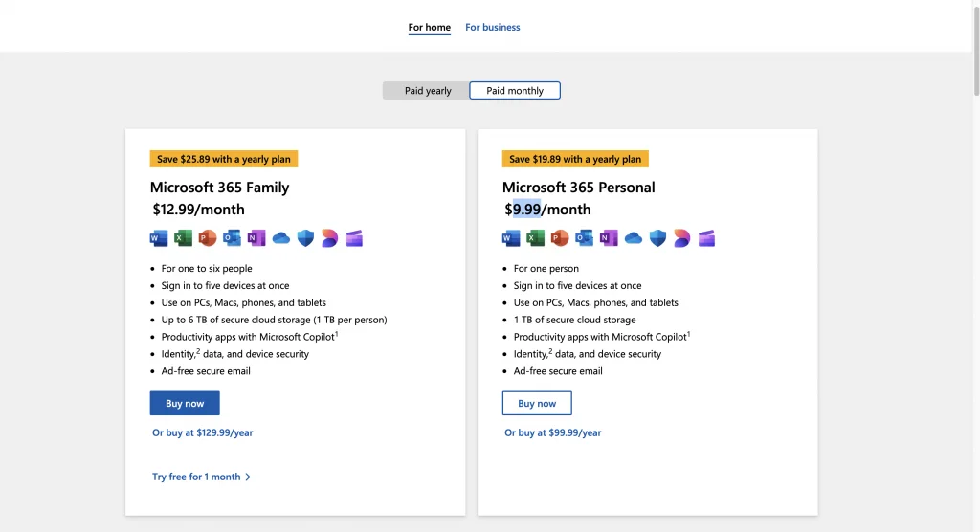Click the PowerPoint icon in Family plan
This screenshot has width=980, height=532.
click(x=208, y=238)
